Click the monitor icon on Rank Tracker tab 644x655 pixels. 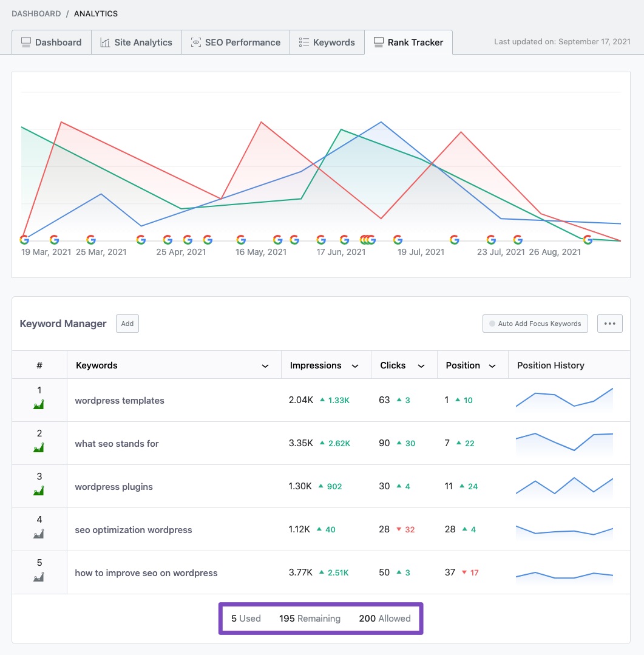378,42
